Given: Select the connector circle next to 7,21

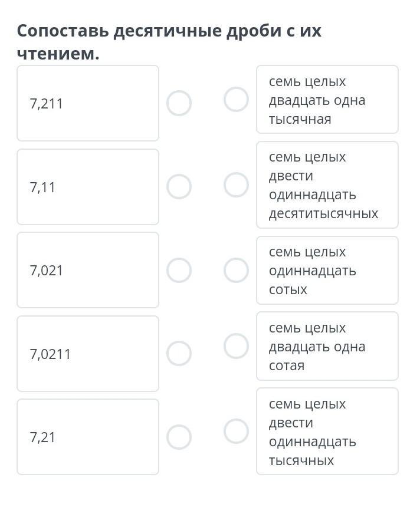Looking at the screenshot, I should pos(179,437).
